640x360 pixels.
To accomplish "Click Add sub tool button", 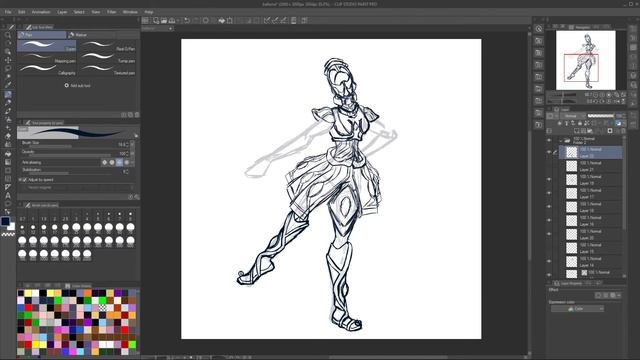I will 78,86.
